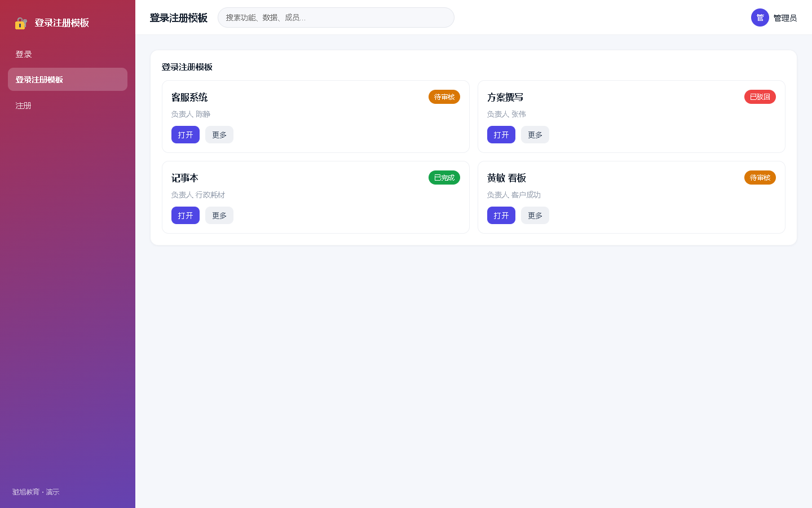Open the 登录 sidebar menu item
This screenshot has height=508, width=812.
coord(68,54)
